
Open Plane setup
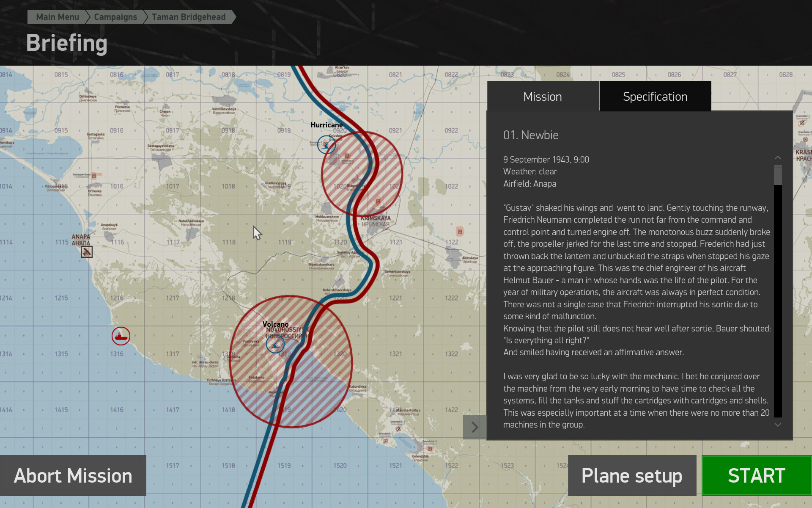631,475
